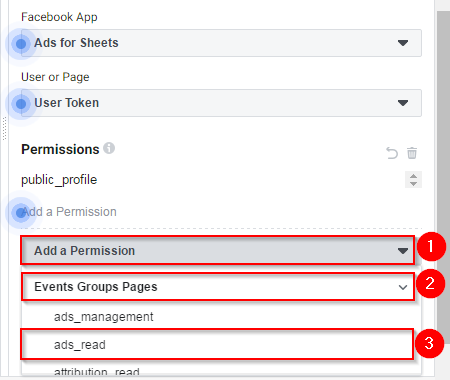
Task: Click the Add a Permission text field
Action: click(221, 212)
